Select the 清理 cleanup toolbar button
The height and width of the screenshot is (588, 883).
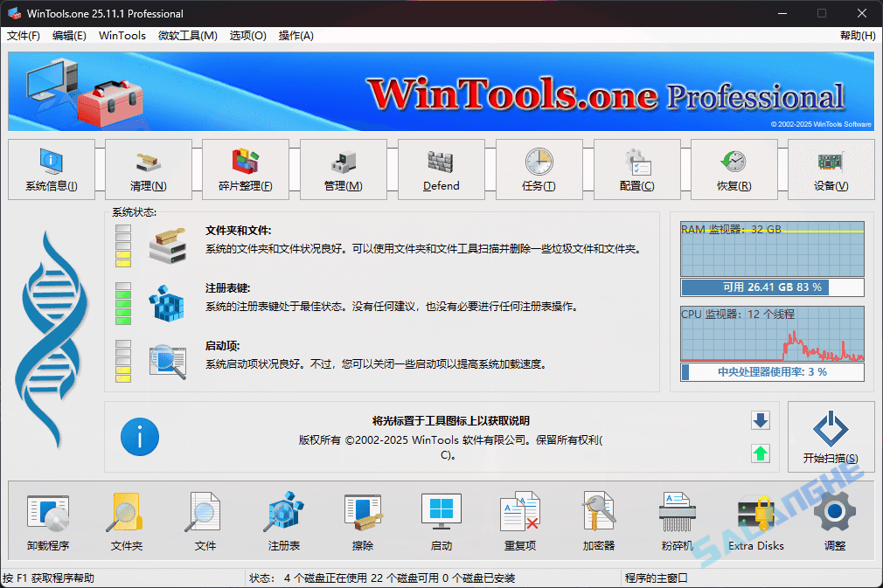(x=149, y=169)
